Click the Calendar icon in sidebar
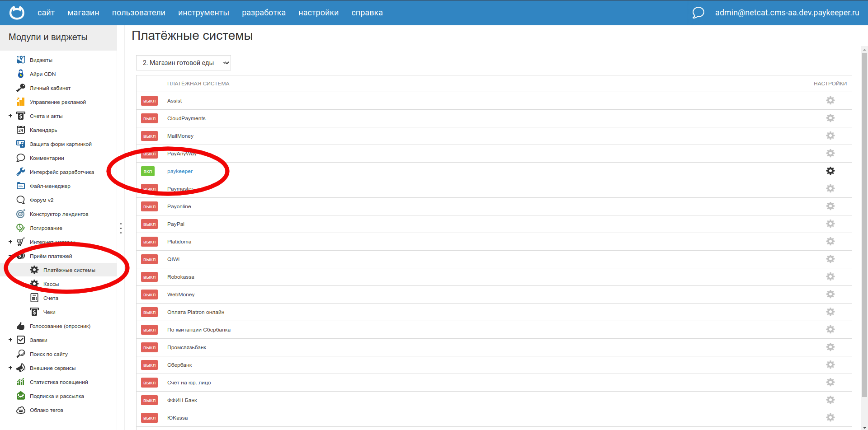The width and height of the screenshot is (868, 430). 21,130
